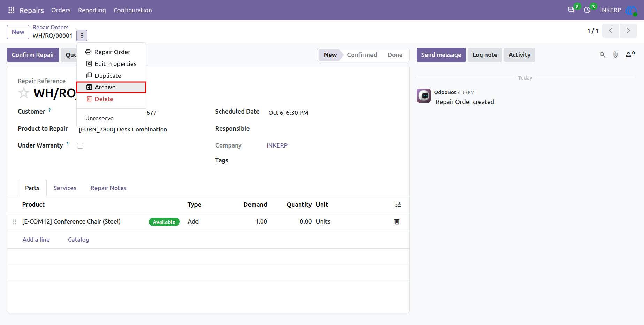Viewport: 644px width, 325px height.
Task: Open the activities clock icon
Action: click(x=587, y=10)
